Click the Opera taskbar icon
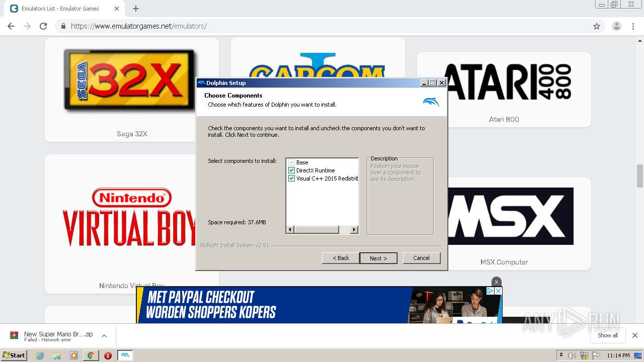Screen dimensions: 644x362 point(108,355)
